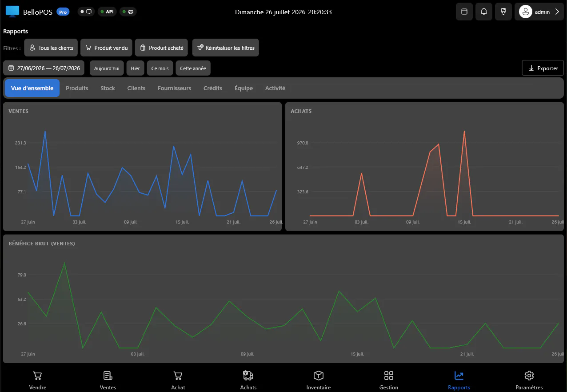Viewport: 567px width, 392px height.
Task: Click the date and time in the header
Action: click(x=283, y=12)
